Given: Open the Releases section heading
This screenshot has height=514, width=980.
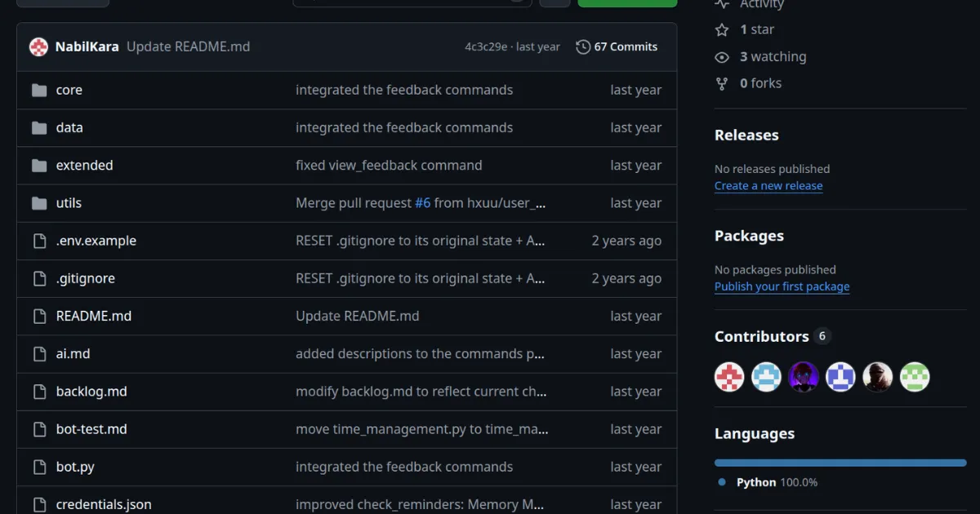Looking at the screenshot, I should point(746,135).
